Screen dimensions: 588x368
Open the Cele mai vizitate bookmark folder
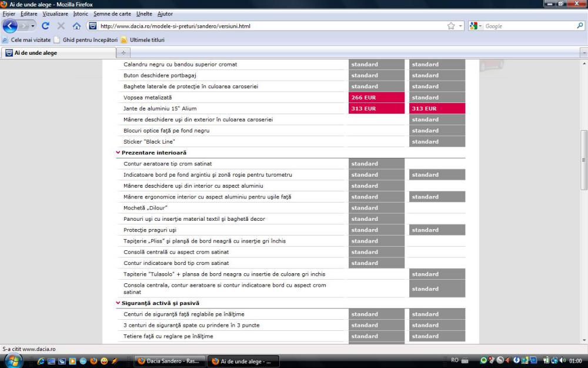click(26, 40)
